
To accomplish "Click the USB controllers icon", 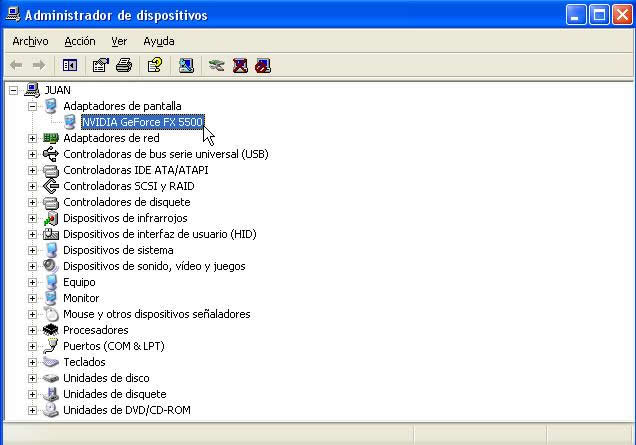I will tap(51, 154).
